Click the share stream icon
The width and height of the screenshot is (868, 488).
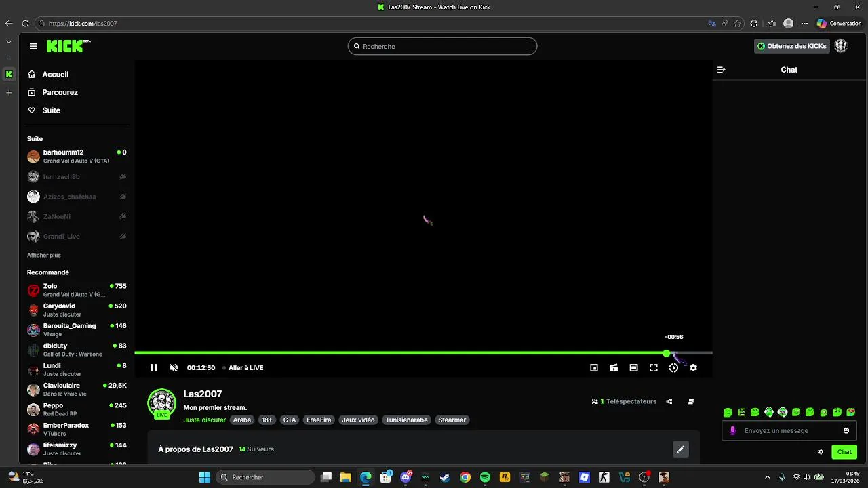click(669, 401)
